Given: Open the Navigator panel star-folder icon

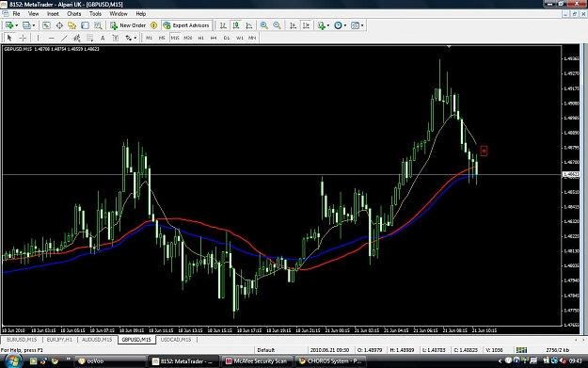Looking at the screenshot, I should 72,25.
